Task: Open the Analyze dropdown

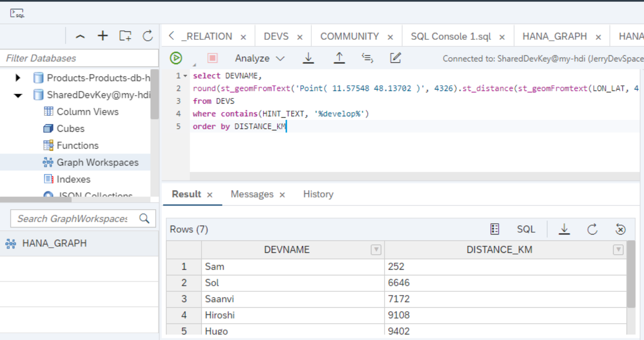Action: [260, 59]
